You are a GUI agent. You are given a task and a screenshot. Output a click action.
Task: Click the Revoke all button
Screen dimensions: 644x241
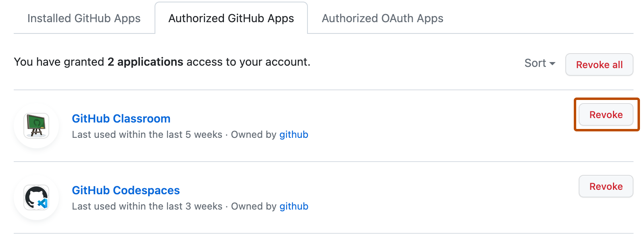click(599, 64)
